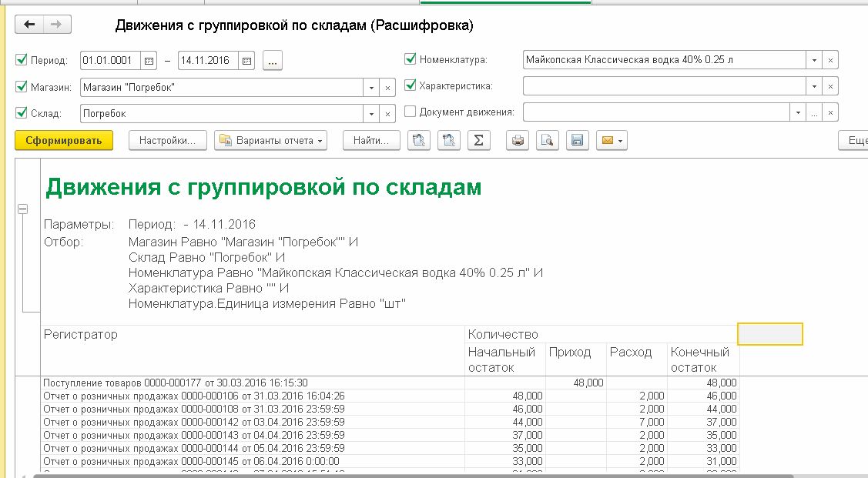Screen dimensions: 868x478
Task: Click the Настройки... button
Action: pos(168,140)
